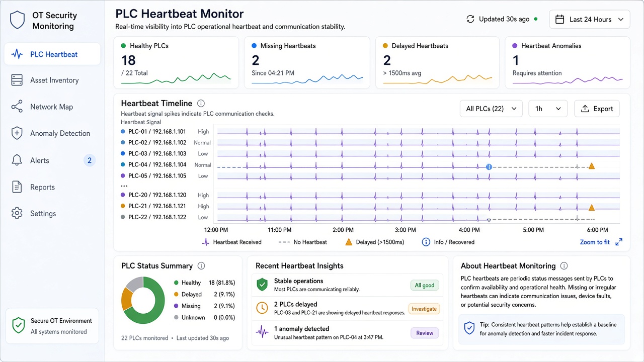Click the info icon next to About Heartbeat Monitoring
Image resolution: width=644 pixels, height=362 pixels.
pos(564,265)
